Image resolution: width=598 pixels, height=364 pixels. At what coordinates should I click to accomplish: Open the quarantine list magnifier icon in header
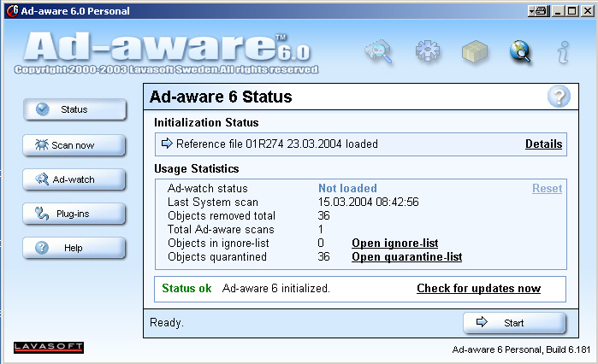click(x=379, y=51)
